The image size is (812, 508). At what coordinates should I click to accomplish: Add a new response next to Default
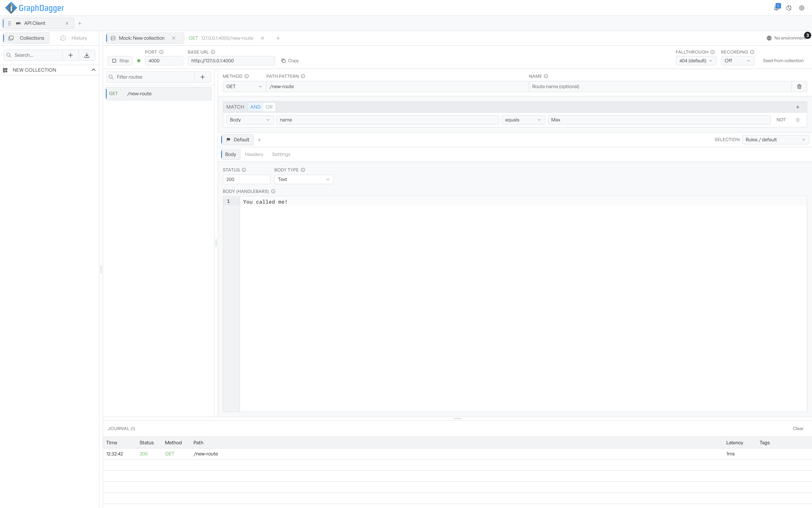pos(259,140)
